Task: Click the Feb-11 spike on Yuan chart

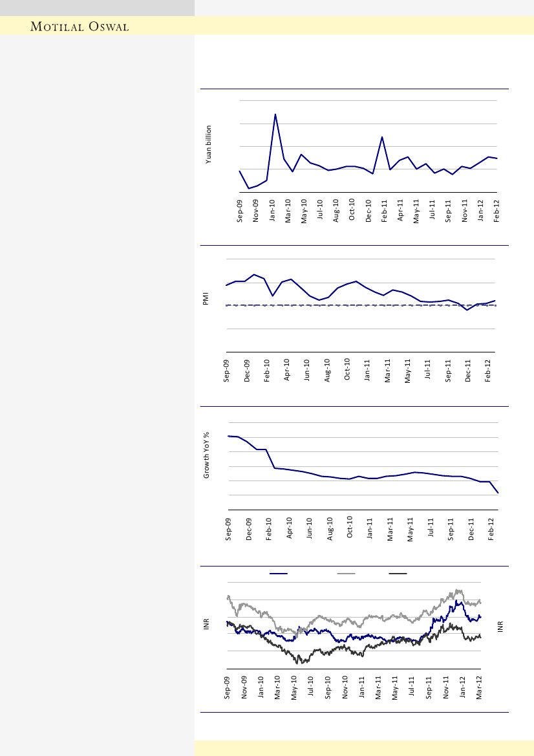Action: coord(383,137)
